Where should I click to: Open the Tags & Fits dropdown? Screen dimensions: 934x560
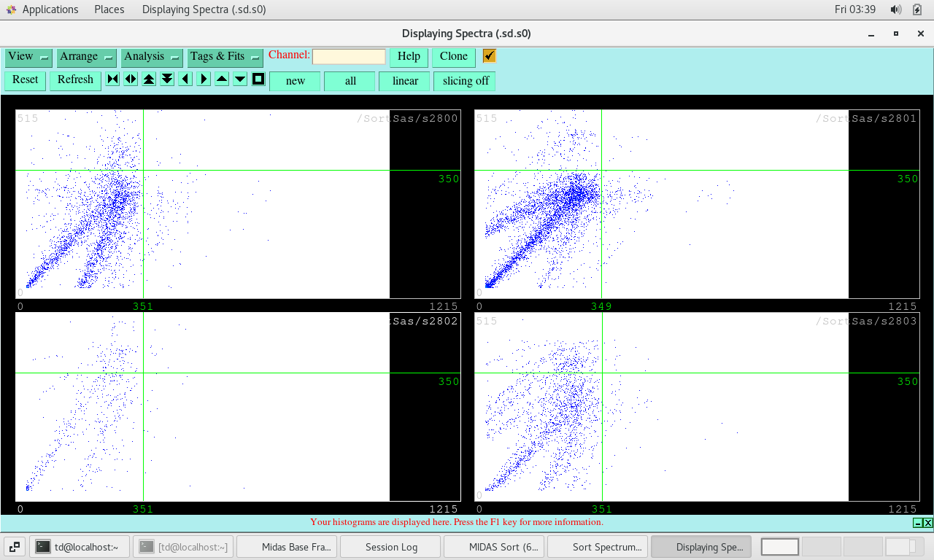coord(225,57)
